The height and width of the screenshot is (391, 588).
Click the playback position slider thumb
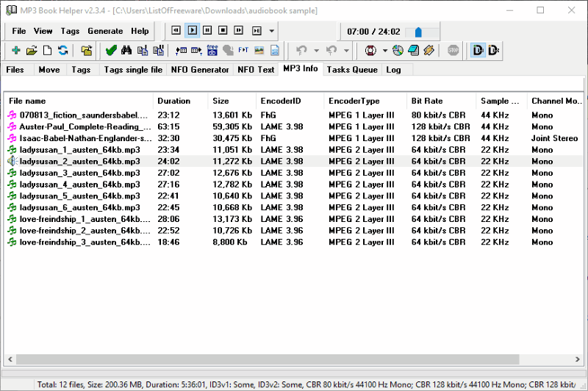(418, 32)
